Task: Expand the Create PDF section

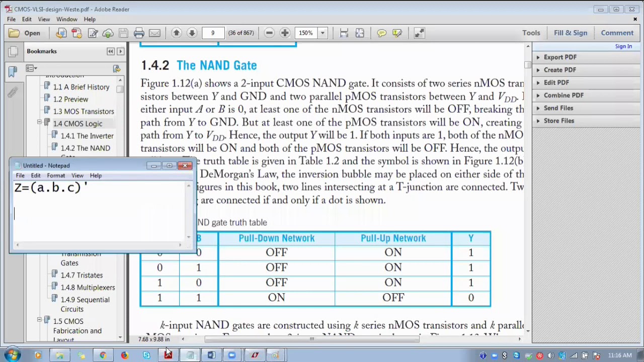Action: [x=559, y=70]
